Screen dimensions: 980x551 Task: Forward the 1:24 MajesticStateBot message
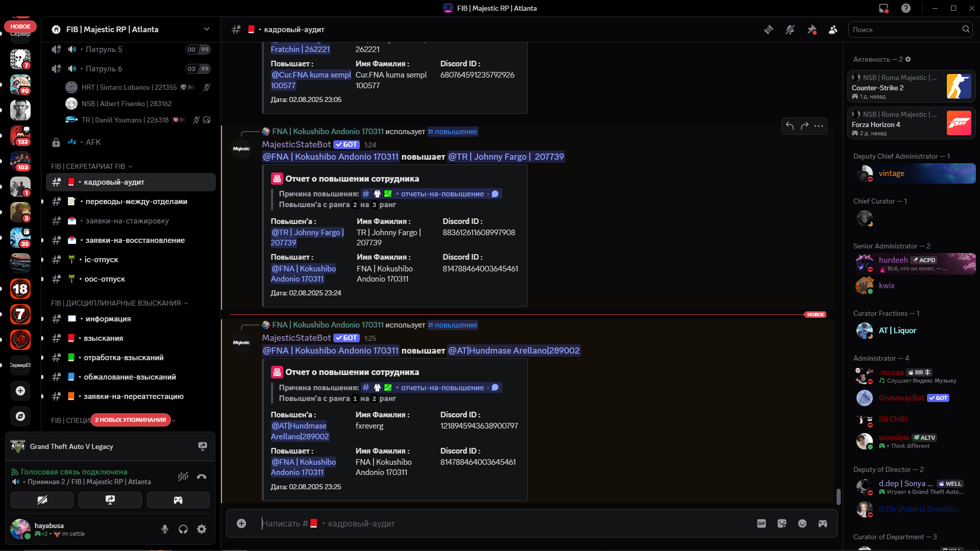tap(804, 126)
